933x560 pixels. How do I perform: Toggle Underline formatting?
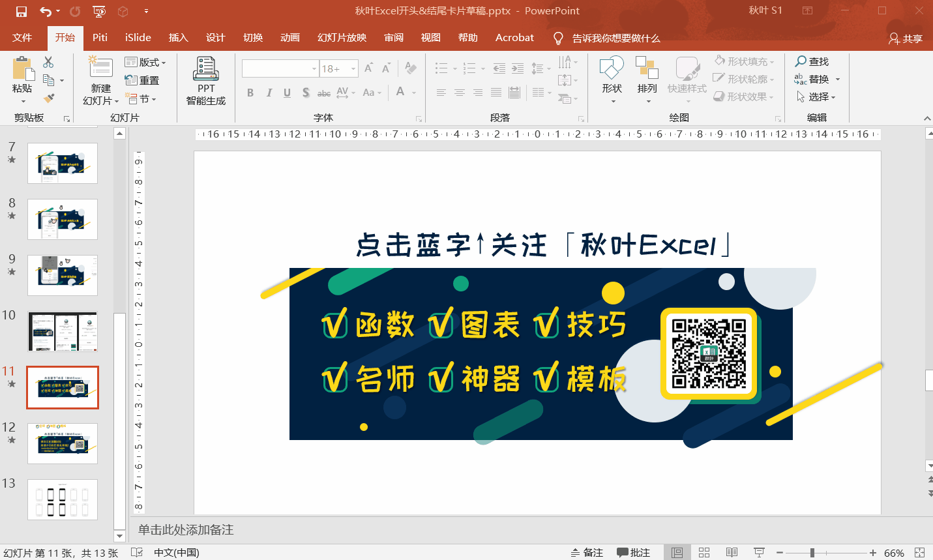tap(287, 93)
